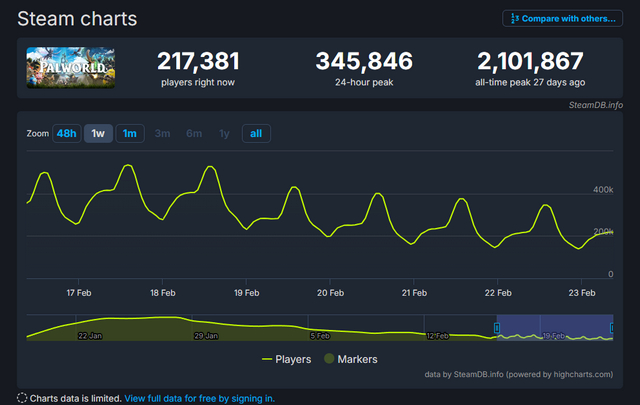Toggle the Markers series in legend

351,359
